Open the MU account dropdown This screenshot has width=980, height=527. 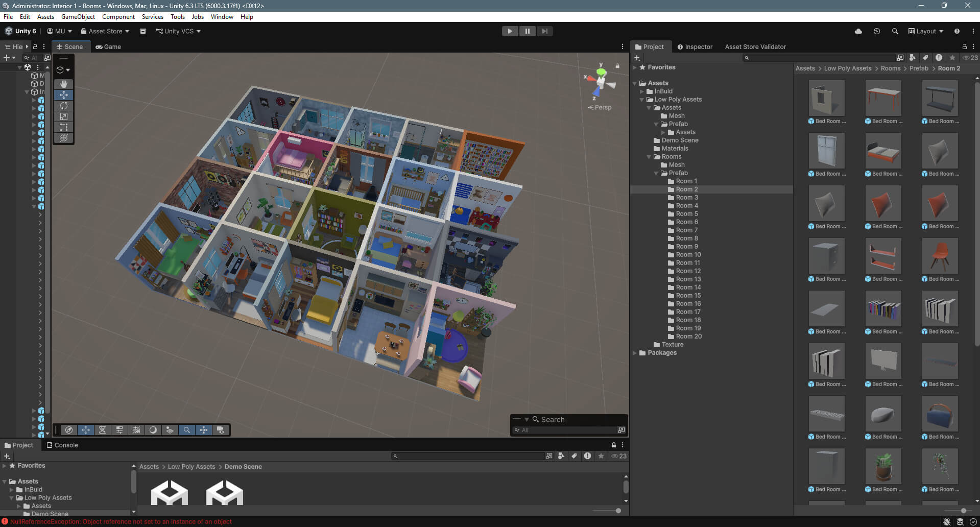pyautogui.click(x=60, y=31)
